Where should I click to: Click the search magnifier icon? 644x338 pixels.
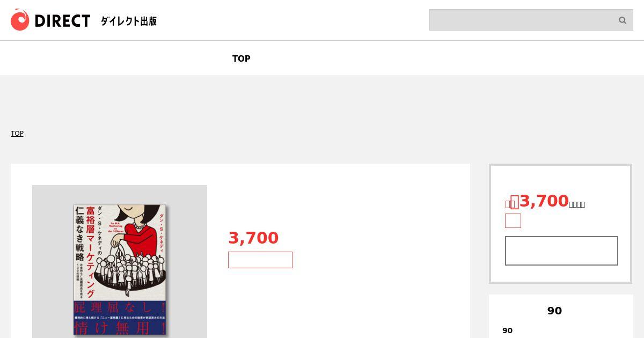point(623,20)
